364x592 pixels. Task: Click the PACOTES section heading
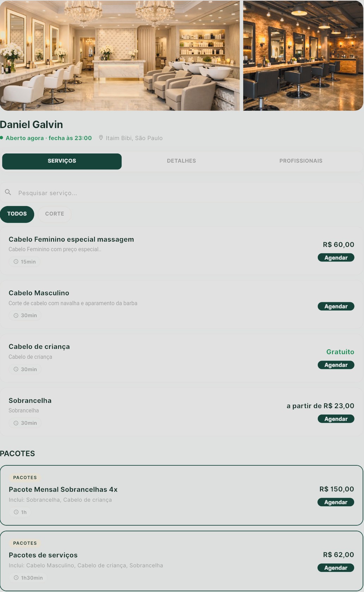[17, 453]
